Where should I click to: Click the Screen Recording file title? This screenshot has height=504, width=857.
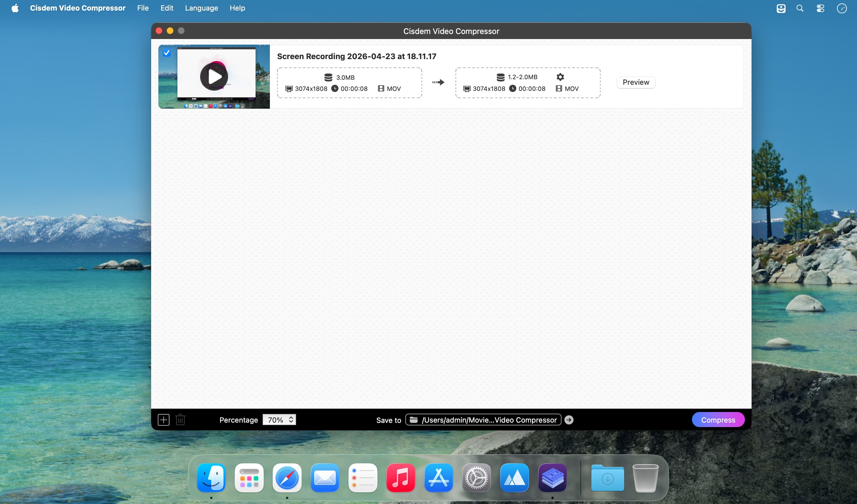[x=356, y=57]
